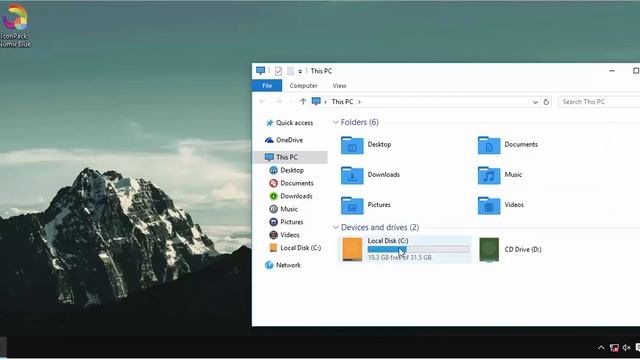The height and width of the screenshot is (360, 640).
Task: Select Local Disk (C:) in navigation pane
Action: [x=296, y=248]
